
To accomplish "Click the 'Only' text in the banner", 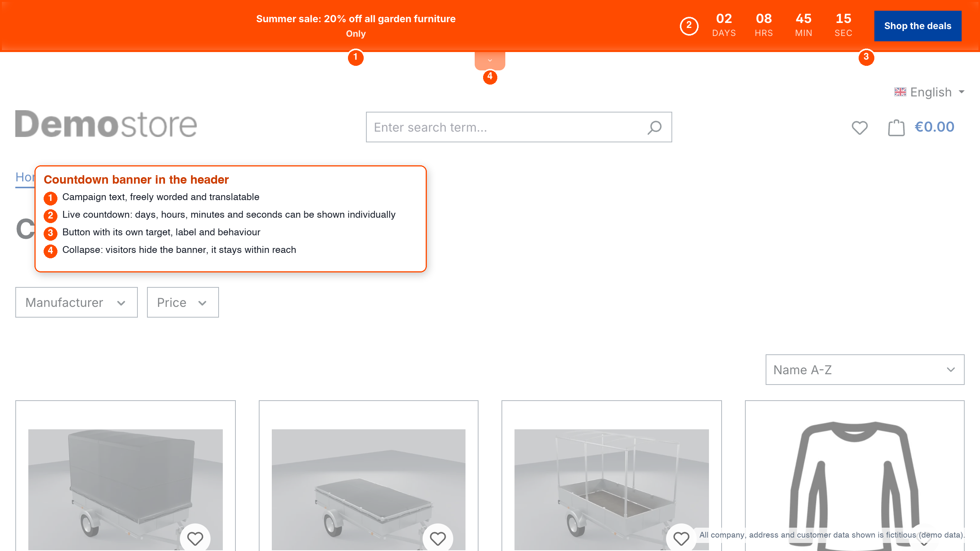I will point(356,34).
